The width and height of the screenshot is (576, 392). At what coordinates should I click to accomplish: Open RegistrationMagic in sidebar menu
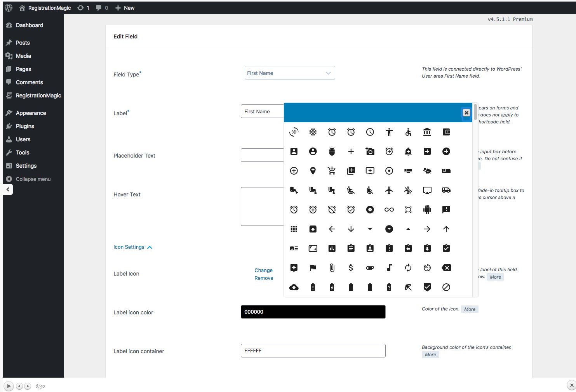click(x=38, y=95)
